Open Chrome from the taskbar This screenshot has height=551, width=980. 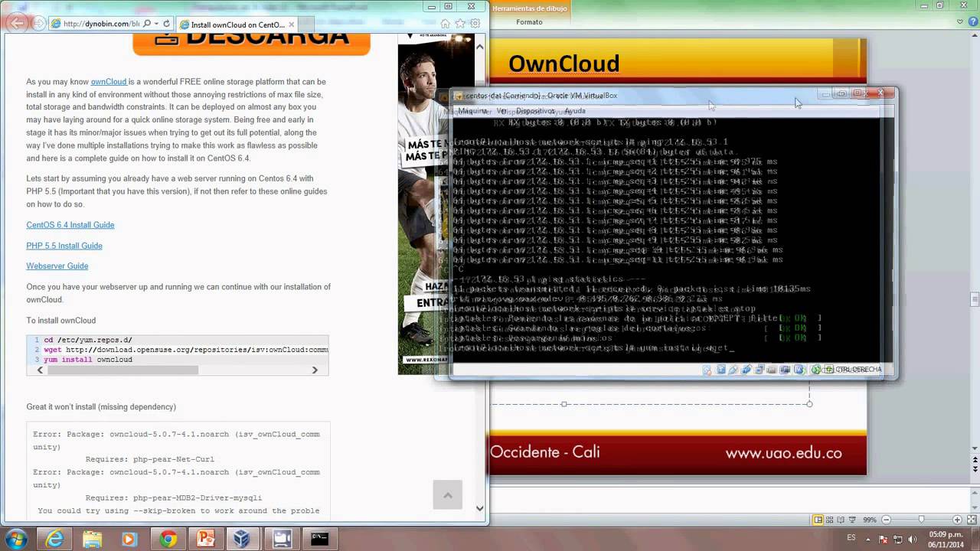click(x=168, y=540)
